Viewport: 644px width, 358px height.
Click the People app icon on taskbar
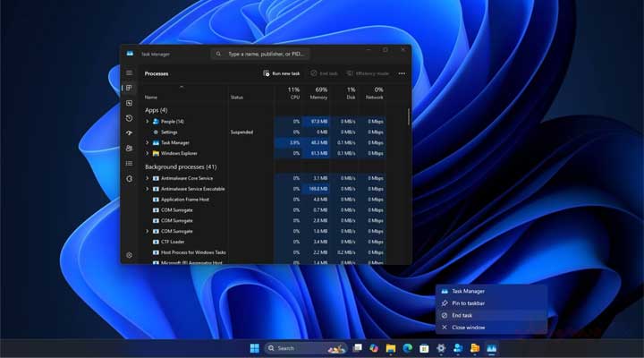pyautogui.click(x=458, y=348)
